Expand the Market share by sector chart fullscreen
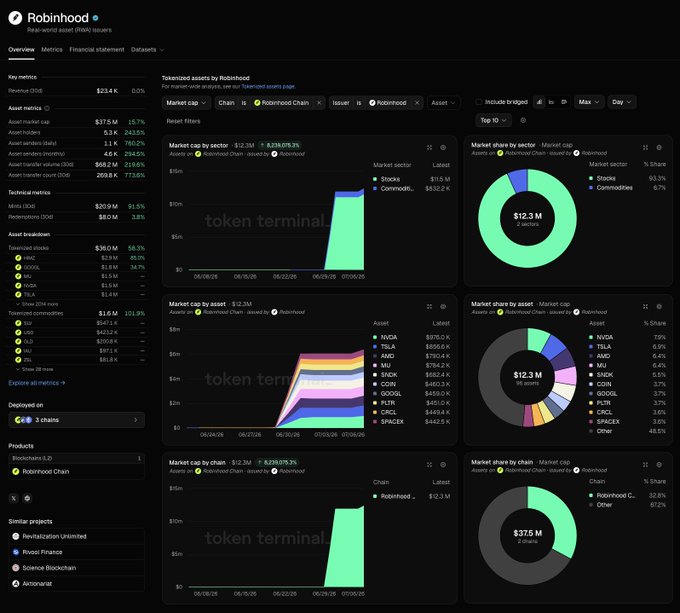 (x=645, y=147)
